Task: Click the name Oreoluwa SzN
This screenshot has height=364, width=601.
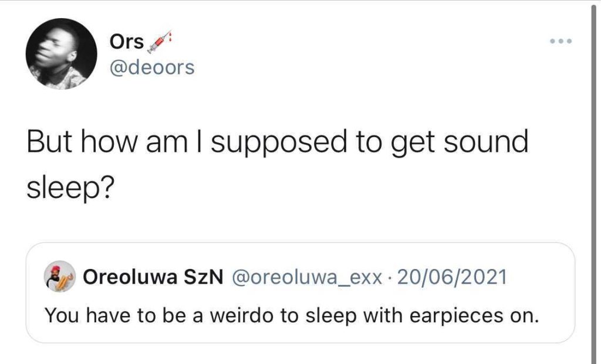Action: [154, 277]
